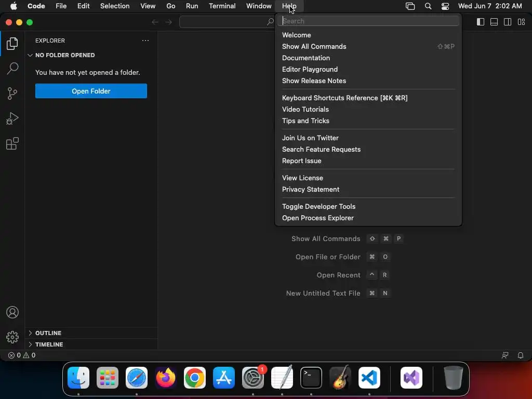The height and width of the screenshot is (399, 532).
Task: Toggle the bottom panel layout icon
Action: click(x=494, y=22)
